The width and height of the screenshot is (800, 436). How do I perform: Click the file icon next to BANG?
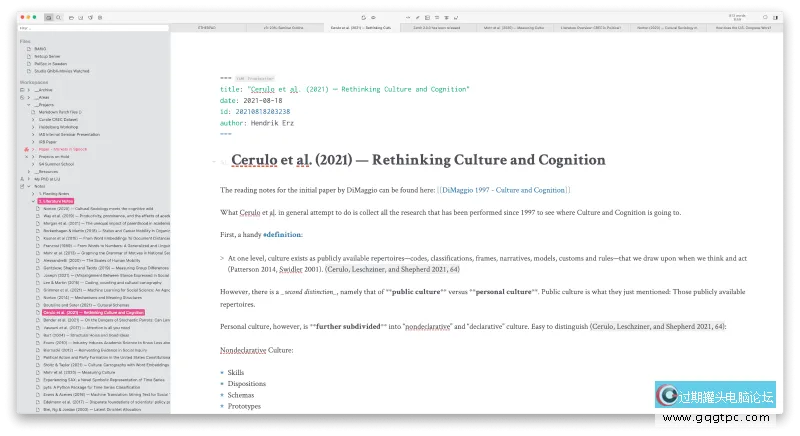tap(29, 49)
